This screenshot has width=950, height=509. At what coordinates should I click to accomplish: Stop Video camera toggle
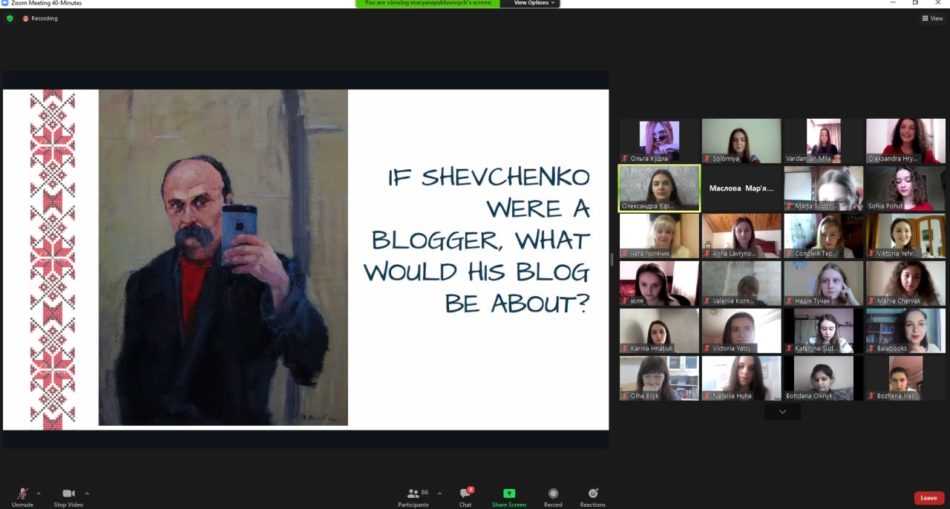pos(68,494)
